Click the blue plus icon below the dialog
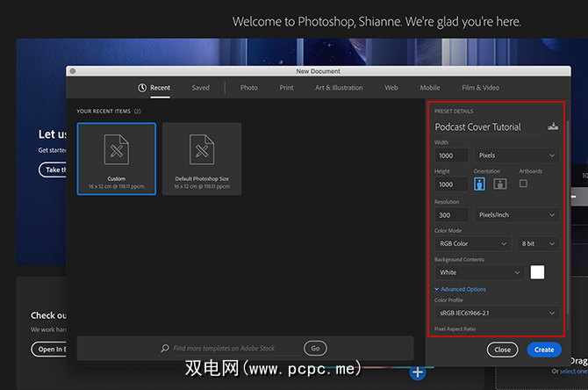This screenshot has width=588, height=390. click(418, 372)
